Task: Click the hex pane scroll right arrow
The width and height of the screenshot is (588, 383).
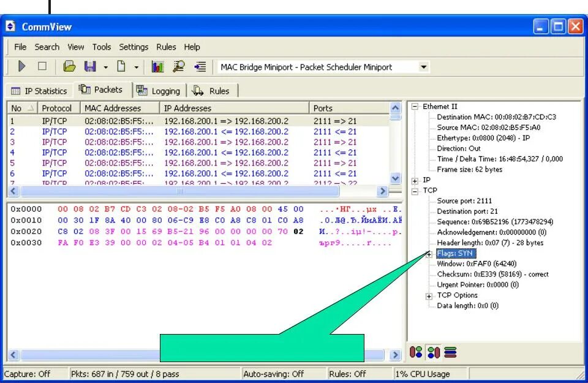Action: pyautogui.click(x=395, y=355)
